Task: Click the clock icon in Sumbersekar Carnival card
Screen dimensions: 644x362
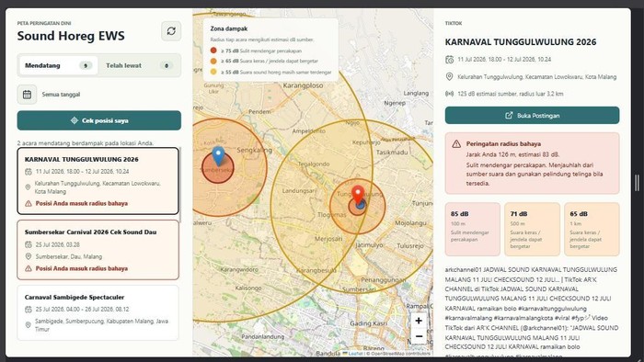Action: [x=29, y=244]
